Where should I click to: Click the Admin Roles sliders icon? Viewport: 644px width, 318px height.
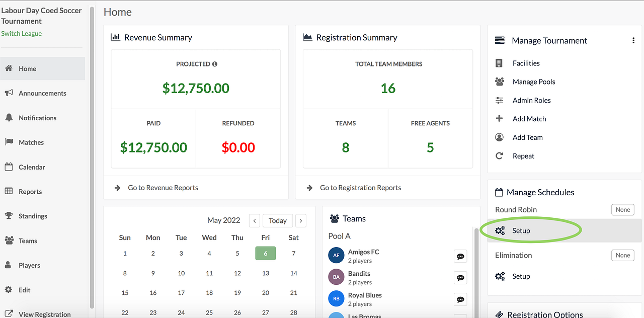499,100
